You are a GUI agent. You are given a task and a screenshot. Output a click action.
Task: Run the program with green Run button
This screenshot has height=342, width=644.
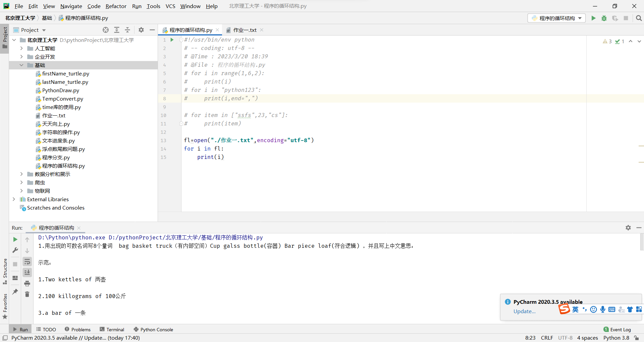[593, 18]
